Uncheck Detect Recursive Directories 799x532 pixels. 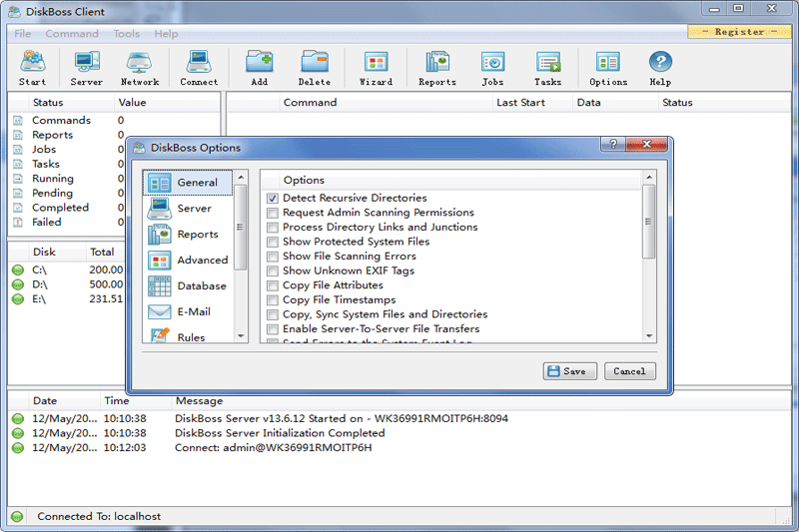tap(273, 199)
